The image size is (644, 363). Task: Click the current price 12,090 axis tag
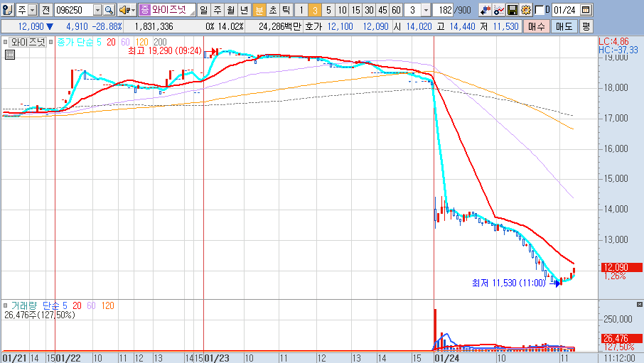[622, 267]
